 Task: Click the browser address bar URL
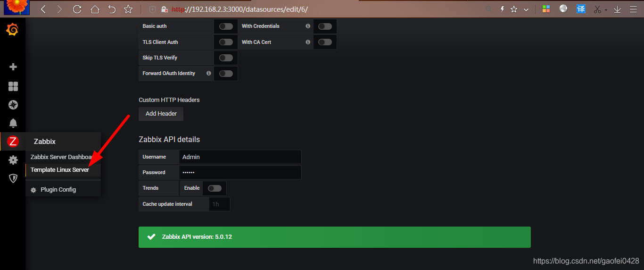239,9
